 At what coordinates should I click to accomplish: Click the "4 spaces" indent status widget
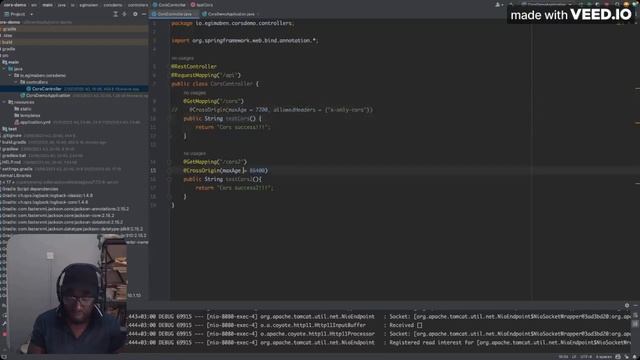coord(603,357)
